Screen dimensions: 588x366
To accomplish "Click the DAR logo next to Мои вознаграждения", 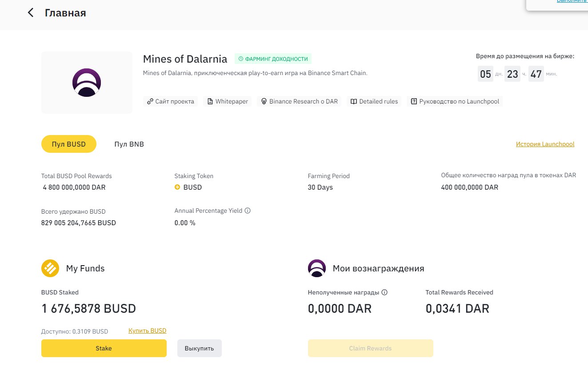I will click(317, 268).
